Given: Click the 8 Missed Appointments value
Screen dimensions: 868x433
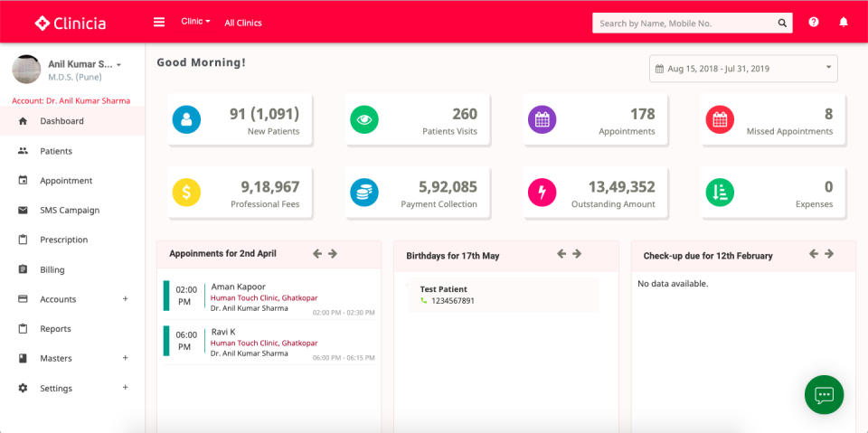Looking at the screenshot, I should coord(829,114).
